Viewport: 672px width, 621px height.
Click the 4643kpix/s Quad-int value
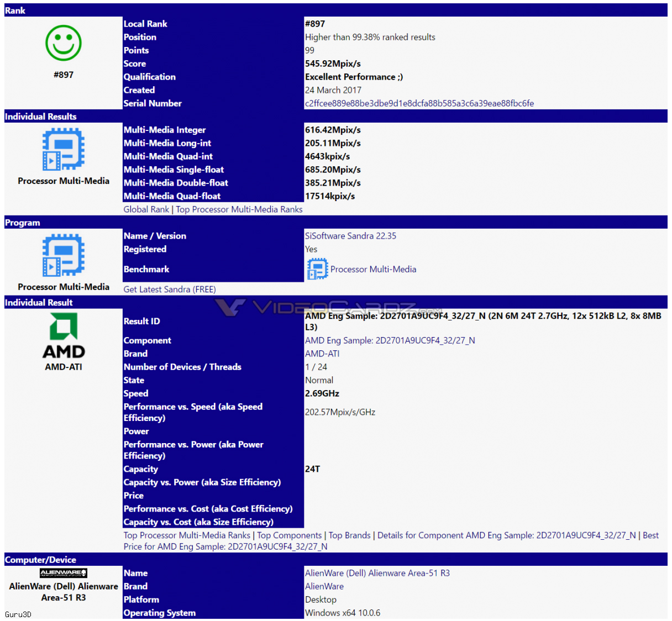[x=327, y=156]
